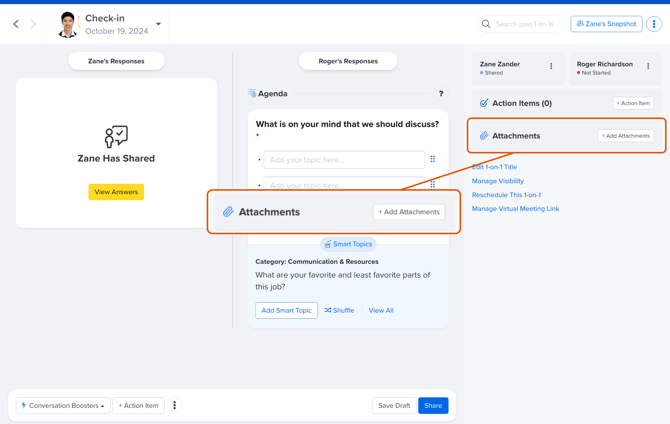Switch to Roger's Responses tab
This screenshot has width=670, height=424.
[348, 61]
